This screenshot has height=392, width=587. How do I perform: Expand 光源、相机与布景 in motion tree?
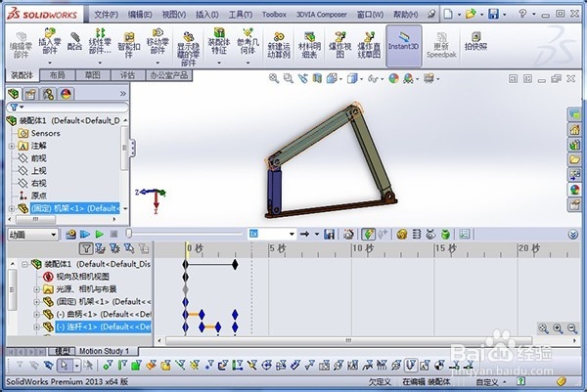(x=36, y=289)
